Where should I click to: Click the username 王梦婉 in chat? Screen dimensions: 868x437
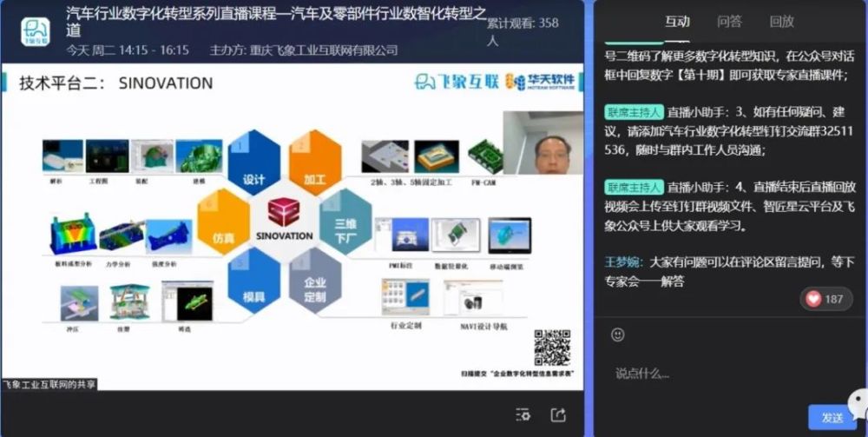click(623, 262)
